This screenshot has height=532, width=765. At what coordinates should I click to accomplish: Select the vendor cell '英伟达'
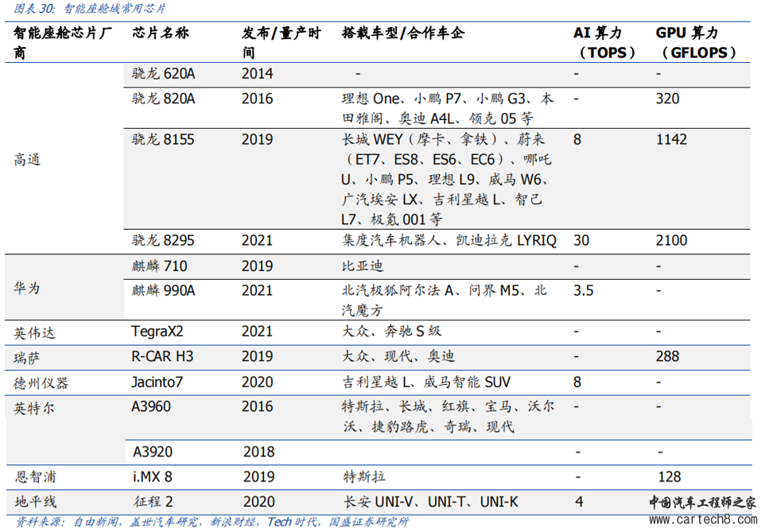[34, 333]
